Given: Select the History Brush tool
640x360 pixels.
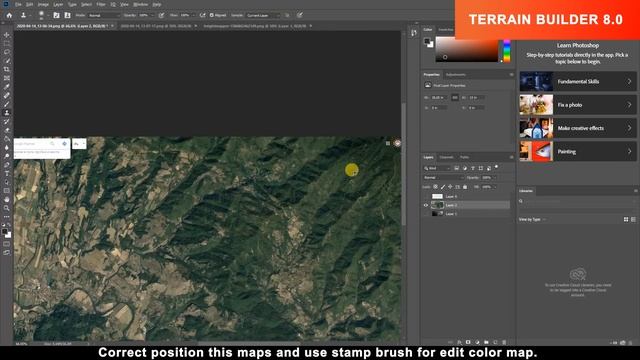Looking at the screenshot, I should tap(7, 121).
